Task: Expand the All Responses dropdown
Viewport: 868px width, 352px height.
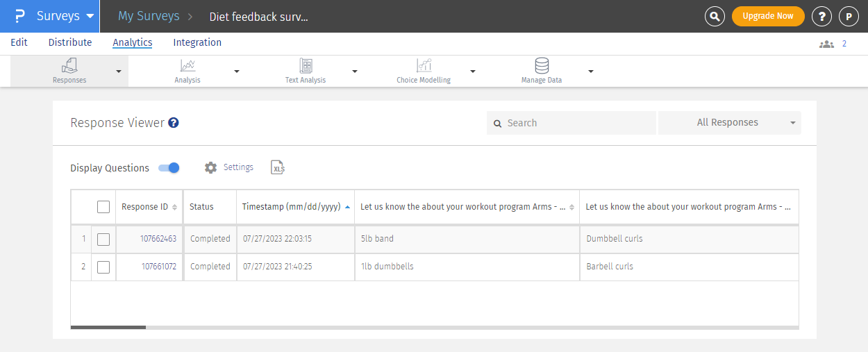Action: coord(729,123)
